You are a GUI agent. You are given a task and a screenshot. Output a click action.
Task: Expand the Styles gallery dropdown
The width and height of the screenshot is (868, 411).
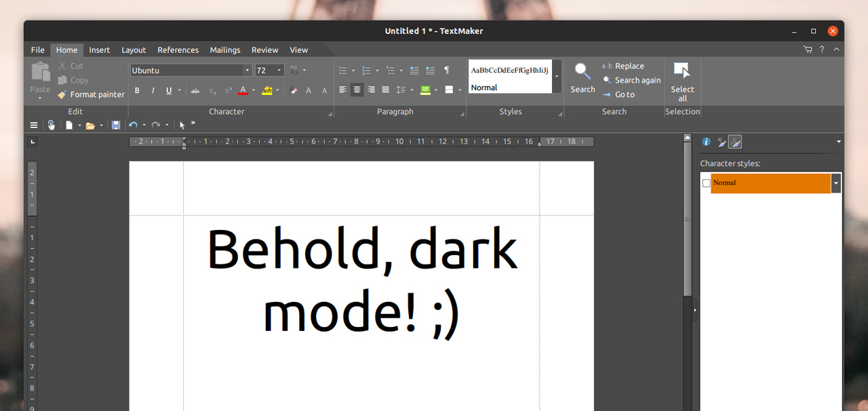[557, 76]
